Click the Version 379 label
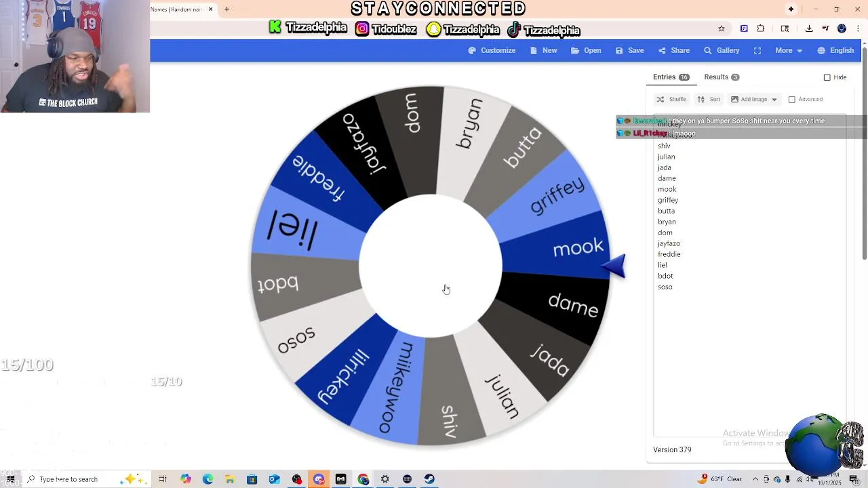The width and height of the screenshot is (868, 488). click(672, 449)
